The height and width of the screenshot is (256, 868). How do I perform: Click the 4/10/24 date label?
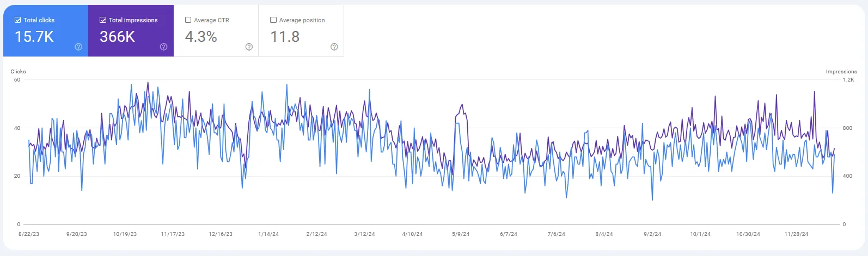coord(412,234)
